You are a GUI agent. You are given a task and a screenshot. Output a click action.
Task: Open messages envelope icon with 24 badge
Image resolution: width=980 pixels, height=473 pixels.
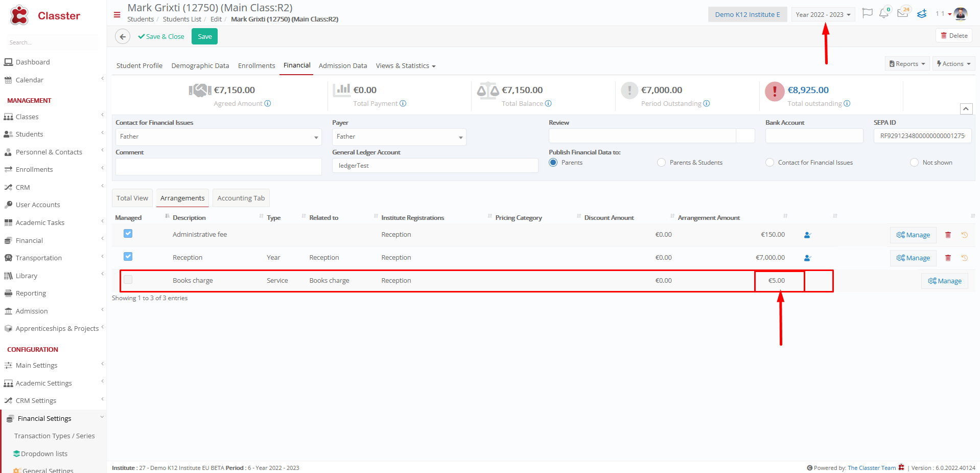click(x=902, y=13)
